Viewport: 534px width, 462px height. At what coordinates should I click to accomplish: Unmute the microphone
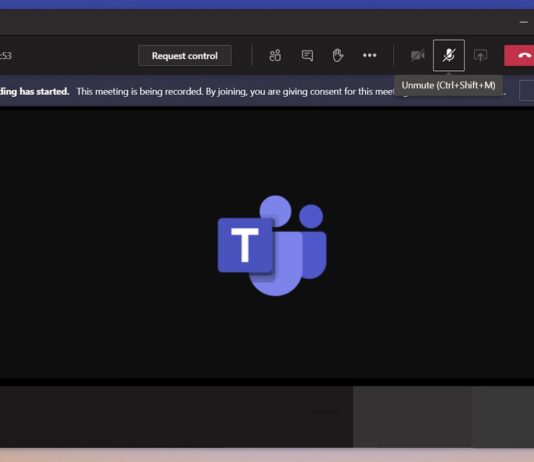point(449,55)
